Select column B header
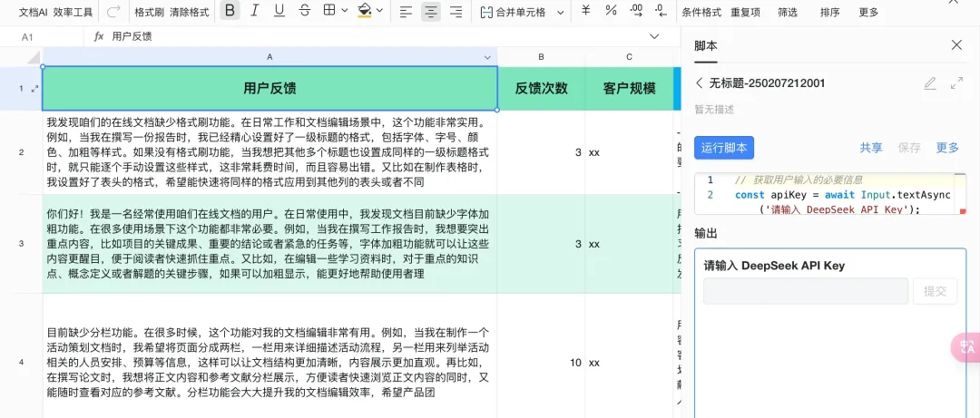Screen dimensions: 980x418 click(541, 57)
